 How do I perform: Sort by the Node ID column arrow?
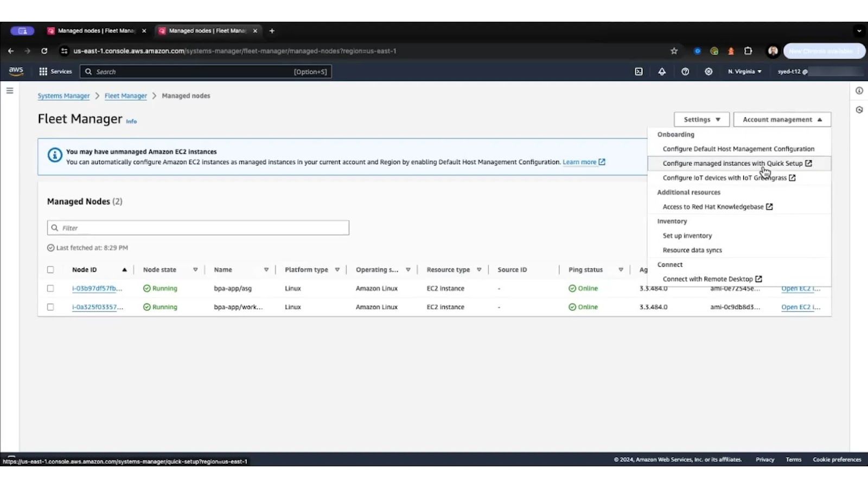[124, 269]
